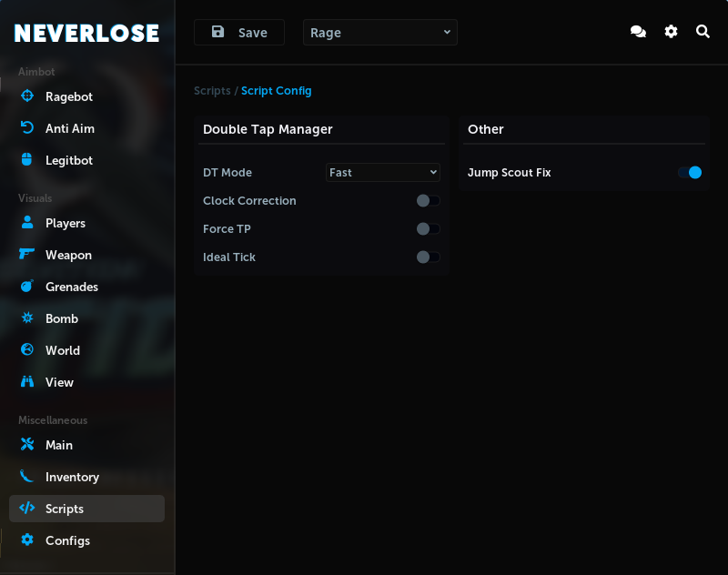This screenshot has width=728, height=575.
Task: Enable the Clock Correction toggle
Action: pyautogui.click(x=428, y=201)
